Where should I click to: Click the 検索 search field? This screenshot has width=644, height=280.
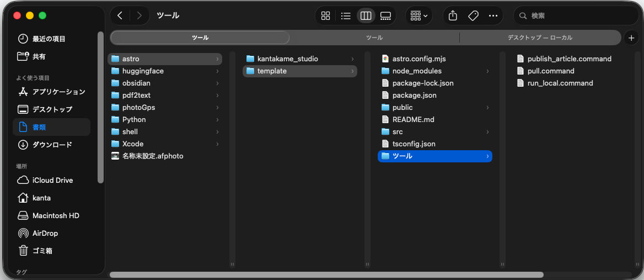[x=576, y=15]
